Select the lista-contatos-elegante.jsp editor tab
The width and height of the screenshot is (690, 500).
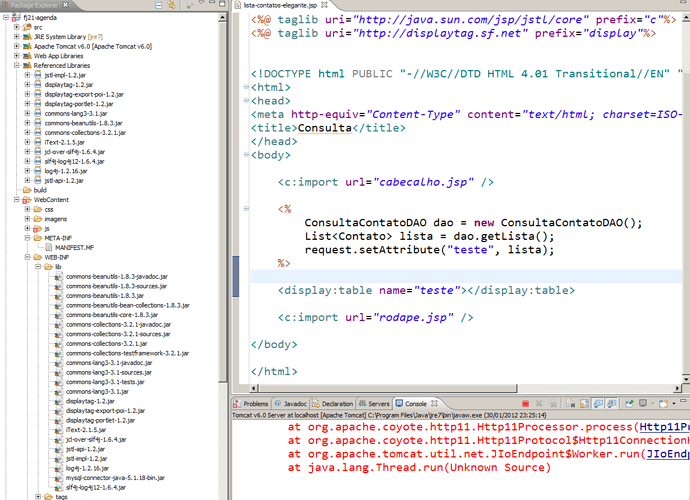(280, 5)
